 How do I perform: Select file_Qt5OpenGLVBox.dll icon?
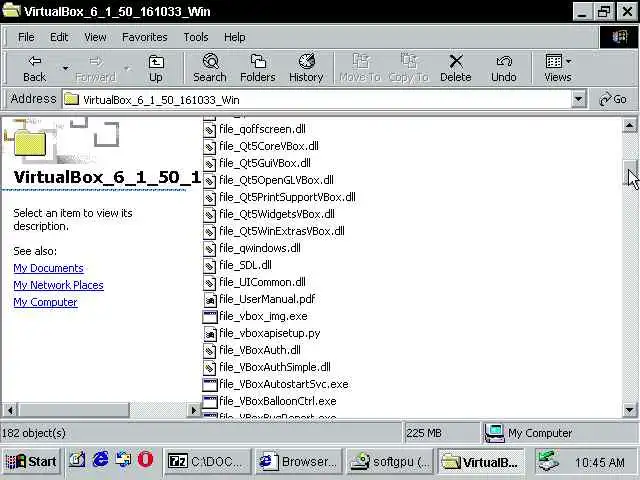pyautogui.click(x=209, y=180)
